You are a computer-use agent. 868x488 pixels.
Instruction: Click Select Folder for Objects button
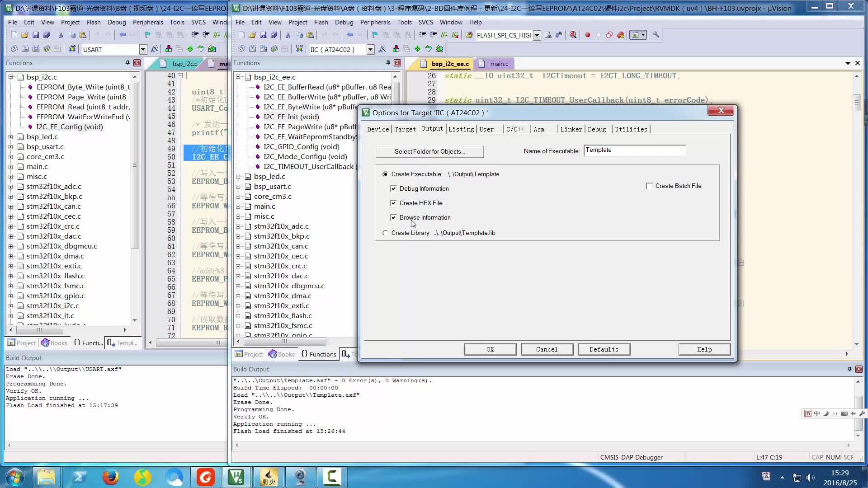tap(429, 151)
